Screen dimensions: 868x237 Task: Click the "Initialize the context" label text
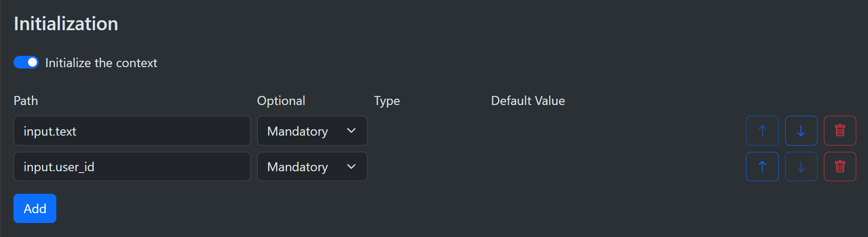tap(101, 63)
